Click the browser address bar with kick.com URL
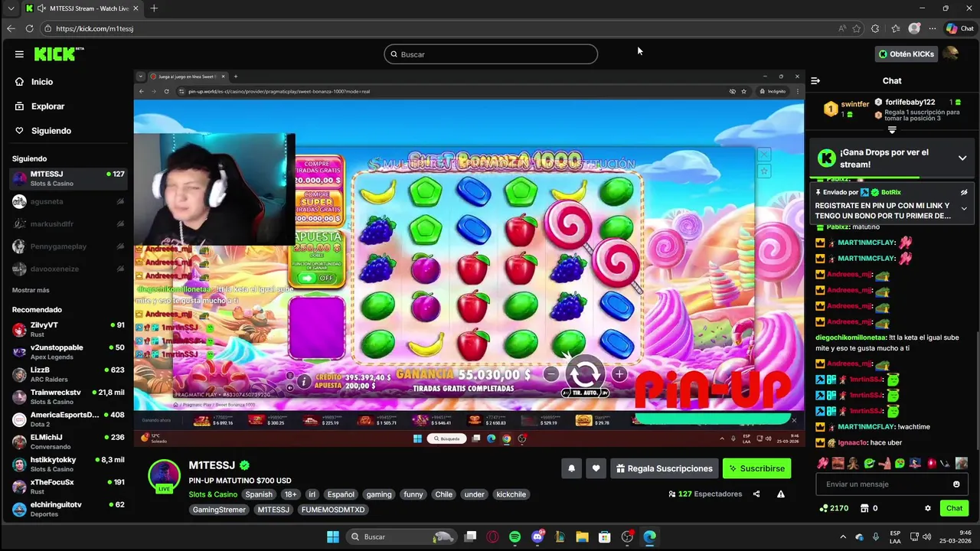This screenshot has height=551, width=980. point(436,28)
